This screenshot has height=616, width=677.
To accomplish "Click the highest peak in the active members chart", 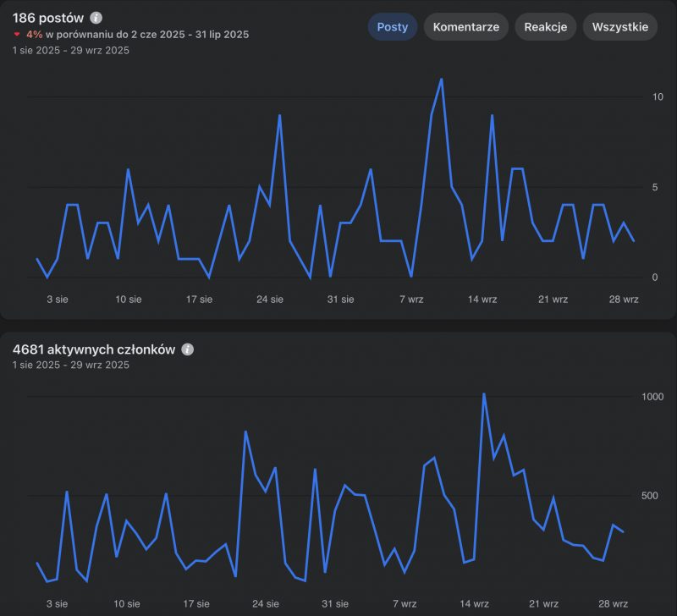I will click(x=483, y=394).
